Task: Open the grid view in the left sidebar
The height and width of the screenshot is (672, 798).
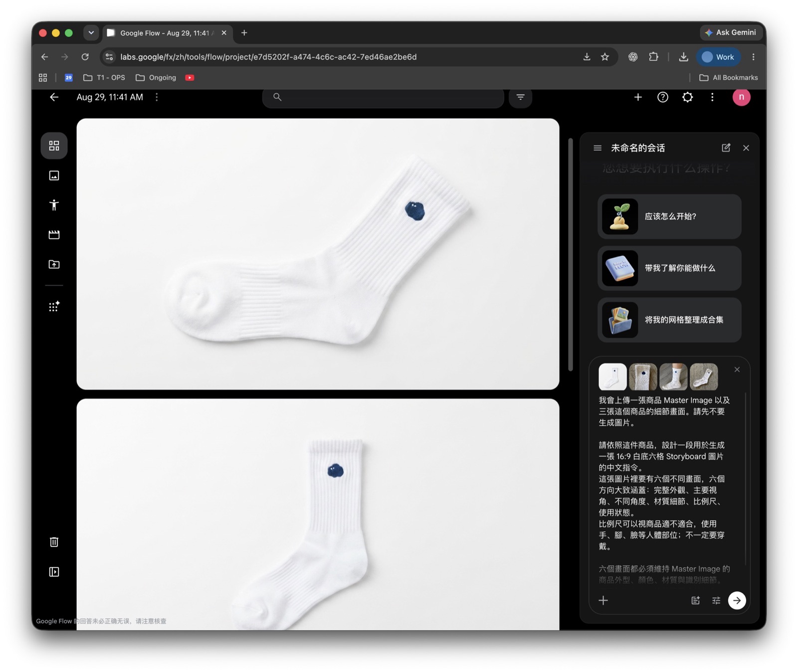Action: (x=54, y=146)
